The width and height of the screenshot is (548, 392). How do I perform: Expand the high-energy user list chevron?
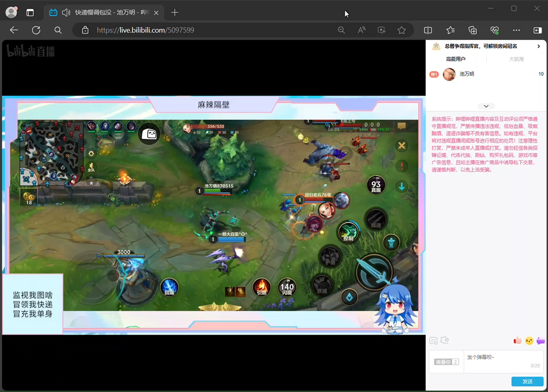486,106
